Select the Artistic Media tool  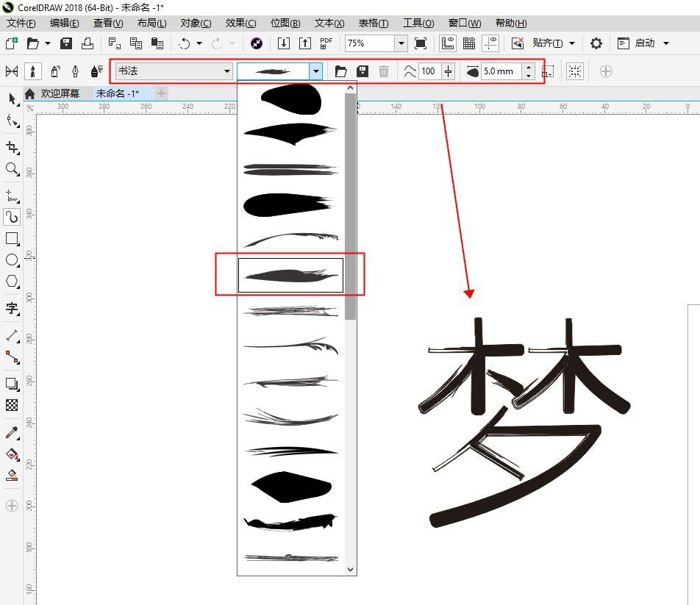coord(10,217)
